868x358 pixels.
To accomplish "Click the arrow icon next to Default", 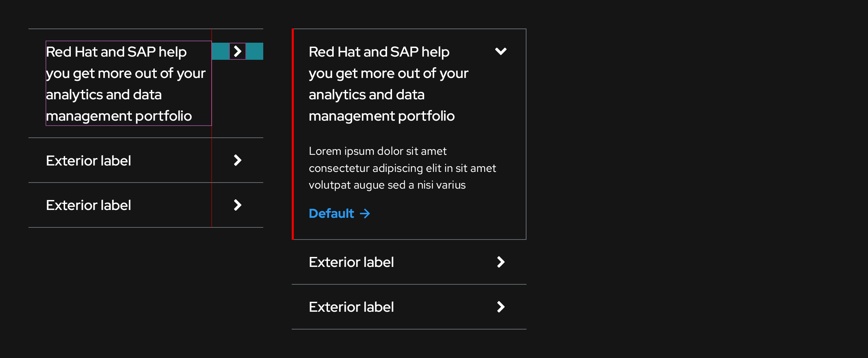I will click(365, 214).
